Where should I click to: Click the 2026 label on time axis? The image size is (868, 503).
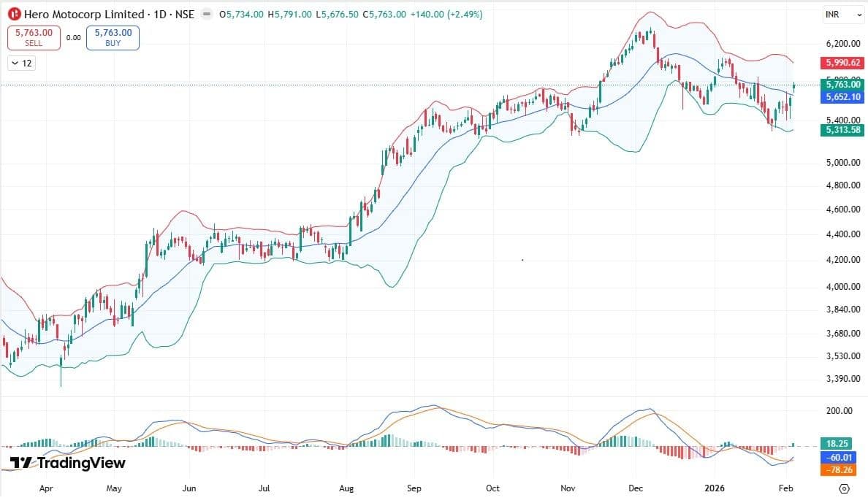[x=715, y=488]
